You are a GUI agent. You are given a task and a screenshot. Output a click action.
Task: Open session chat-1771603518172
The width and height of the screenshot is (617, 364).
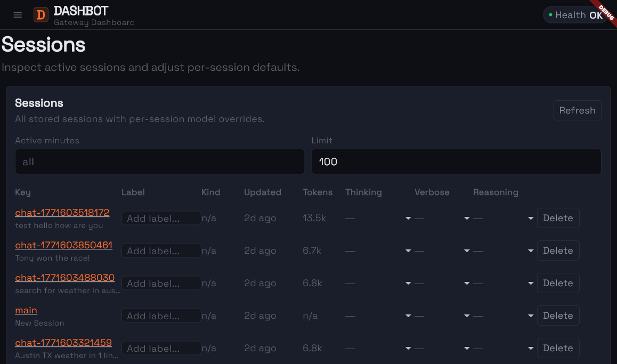click(x=62, y=212)
